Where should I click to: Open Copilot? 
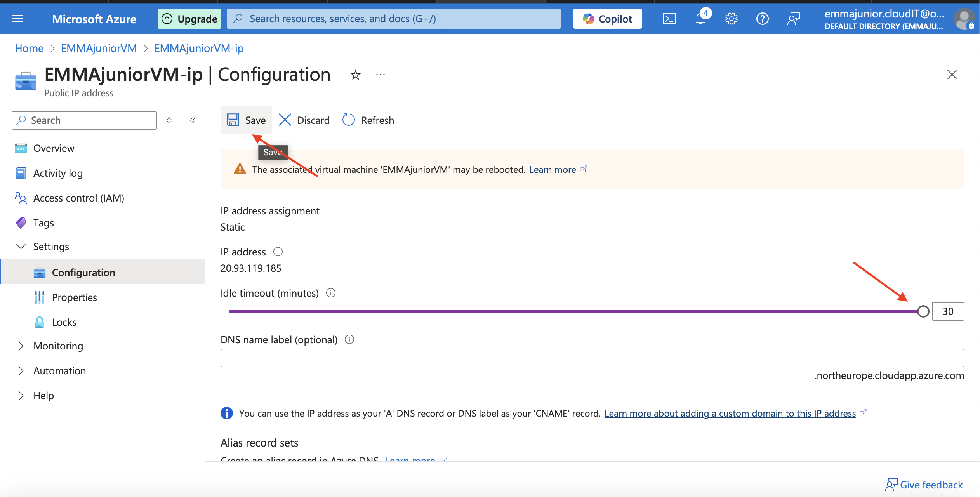[607, 19]
